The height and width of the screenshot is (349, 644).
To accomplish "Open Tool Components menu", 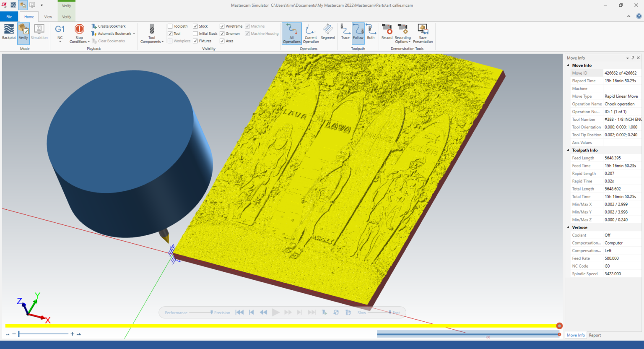I will pos(152,34).
